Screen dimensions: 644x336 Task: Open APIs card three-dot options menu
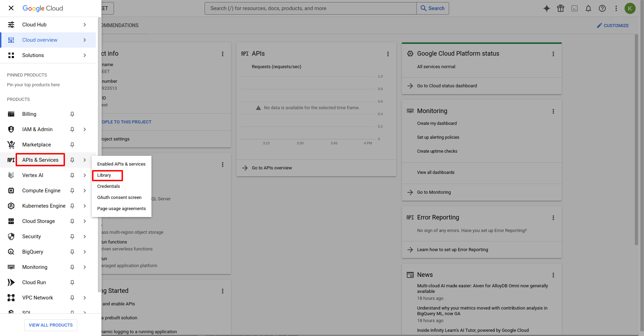pos(388,54)
